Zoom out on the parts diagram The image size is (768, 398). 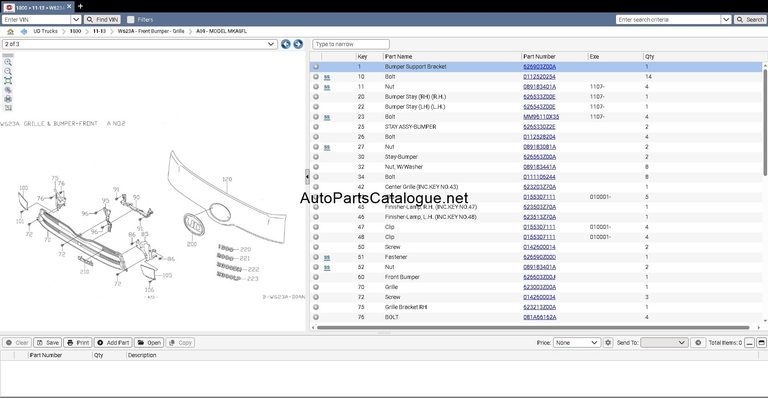pos(8,71)
